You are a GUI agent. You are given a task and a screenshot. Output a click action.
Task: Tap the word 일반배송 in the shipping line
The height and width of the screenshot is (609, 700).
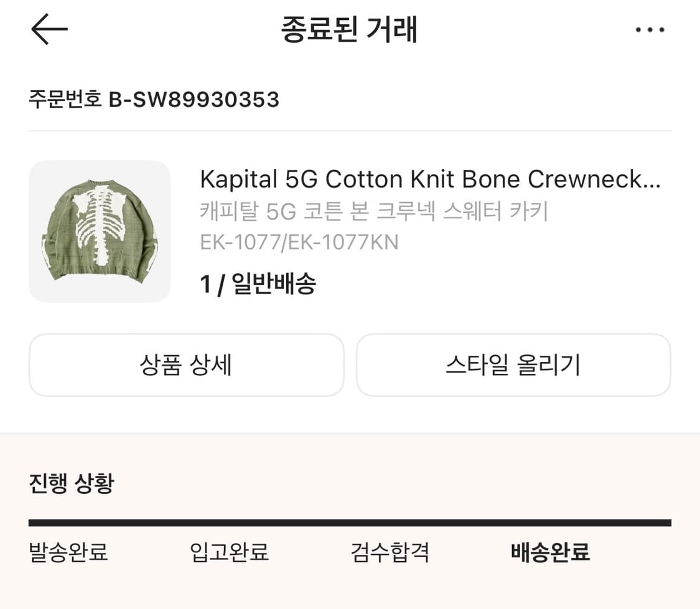pyautogui.click(x=274, y=284)
